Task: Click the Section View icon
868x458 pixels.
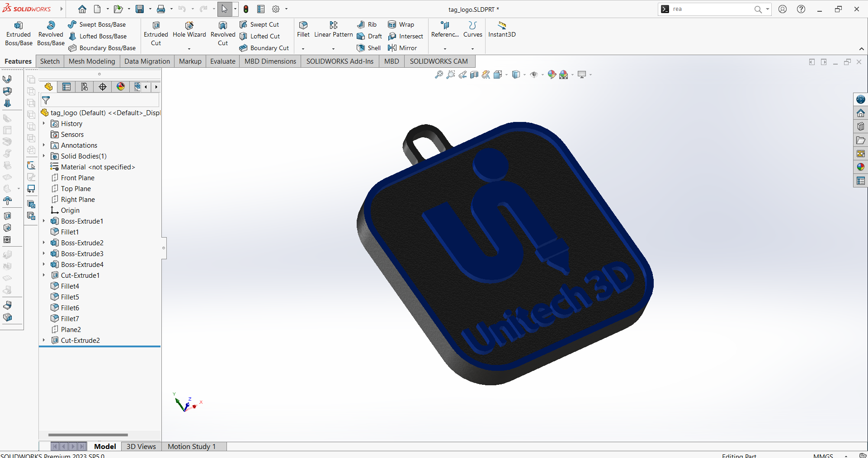Action: (474, 75)
